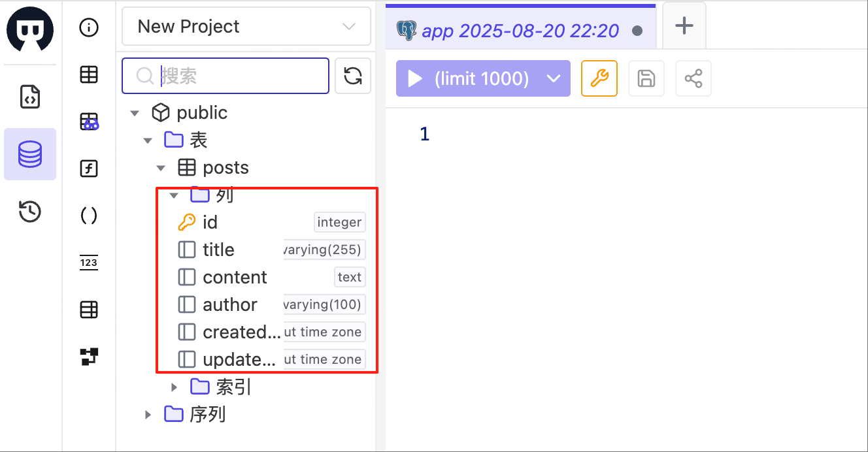Refresh the schema tree

353,76
